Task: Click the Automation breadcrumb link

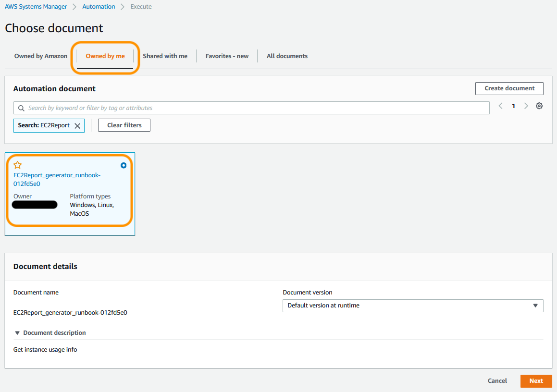Action: click(x=98, y=6)
